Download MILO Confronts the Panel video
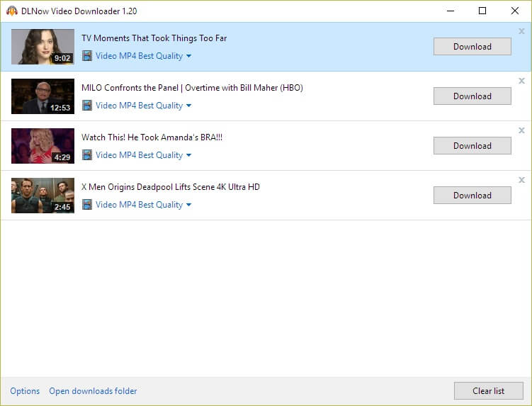The width and height of the screenshot is (532, 406). (x=472, y=96)
